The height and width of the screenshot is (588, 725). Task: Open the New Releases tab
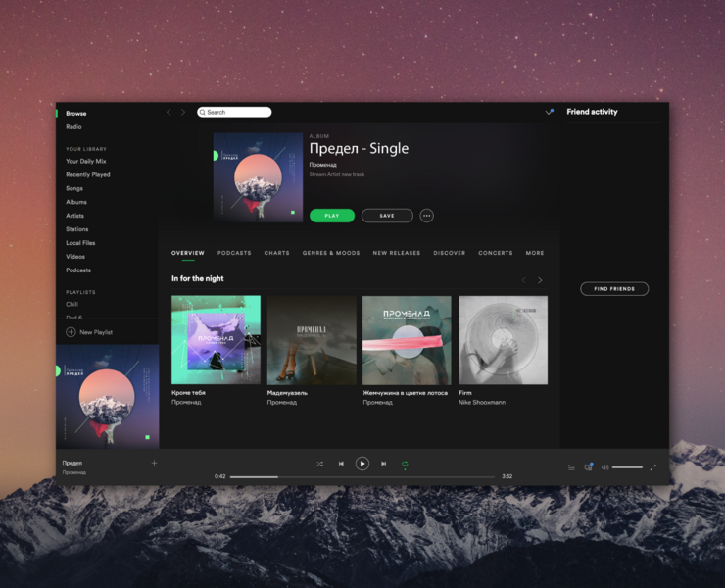point(397,253)
